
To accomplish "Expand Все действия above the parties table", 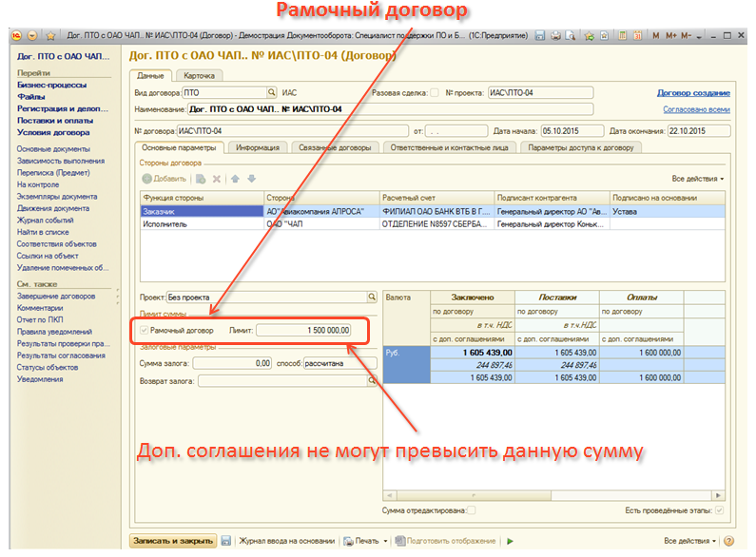I will (697, 179).
